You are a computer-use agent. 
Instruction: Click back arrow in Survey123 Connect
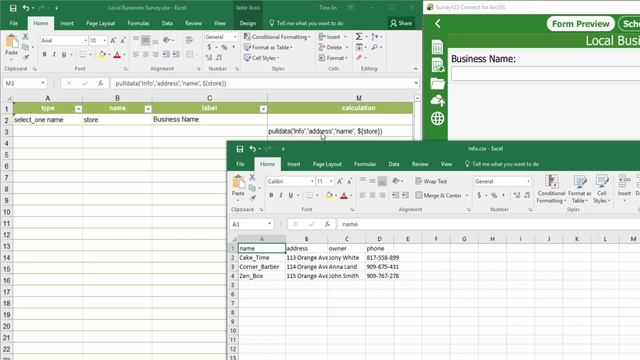pyautogui.click(x=437, y=24)
